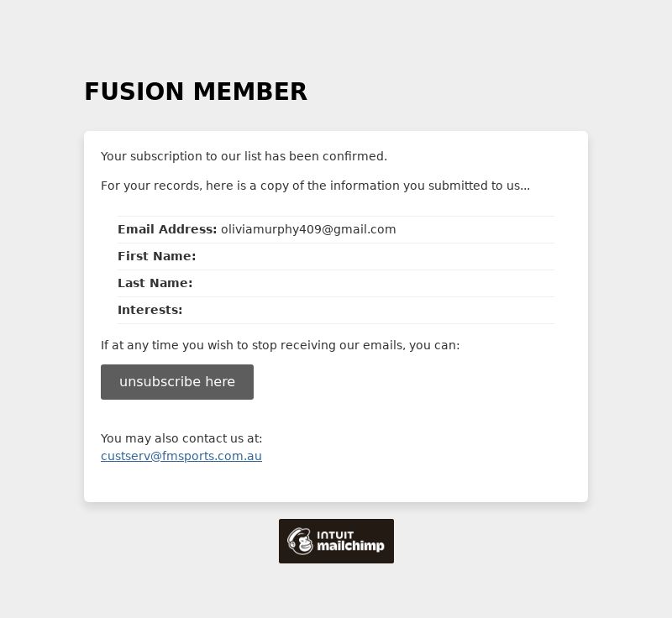This screenshot has height=618, width=672.
Task: Click the "stop receiving our emails" sentence
Action: click(280, 345)
